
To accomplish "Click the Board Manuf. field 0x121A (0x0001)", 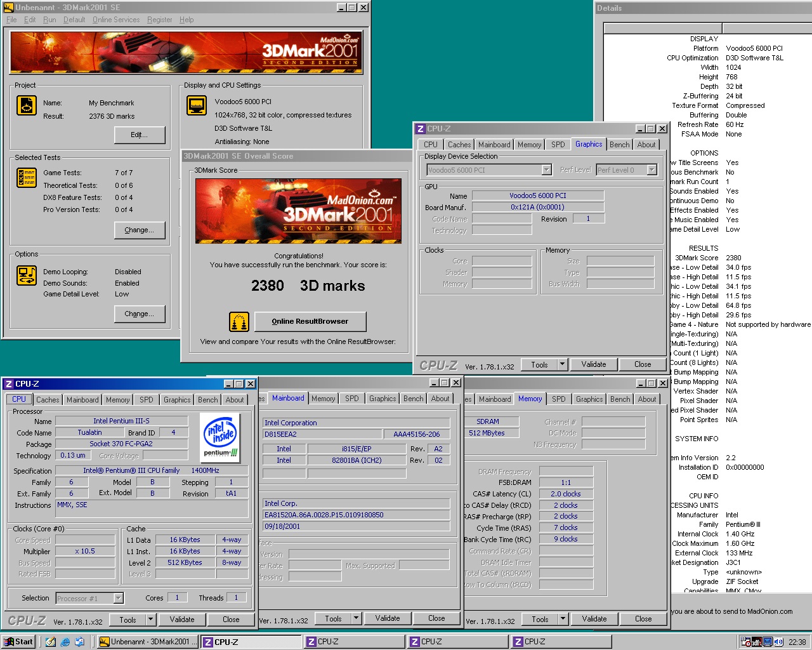I will 538,207.
